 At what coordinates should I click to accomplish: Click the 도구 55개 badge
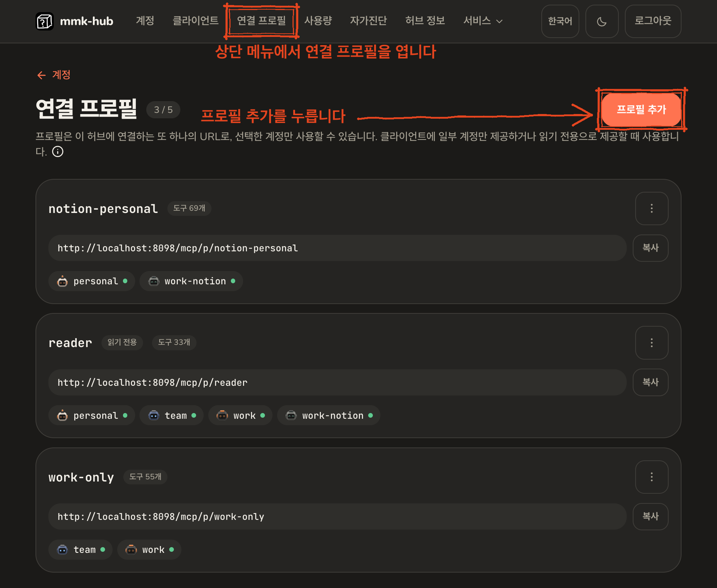(145, 477)
